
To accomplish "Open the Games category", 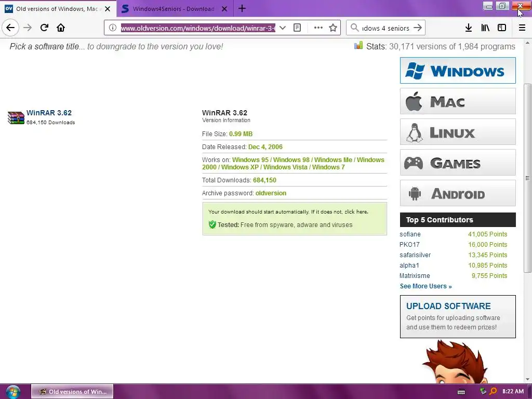I will [x=458, y=163].
